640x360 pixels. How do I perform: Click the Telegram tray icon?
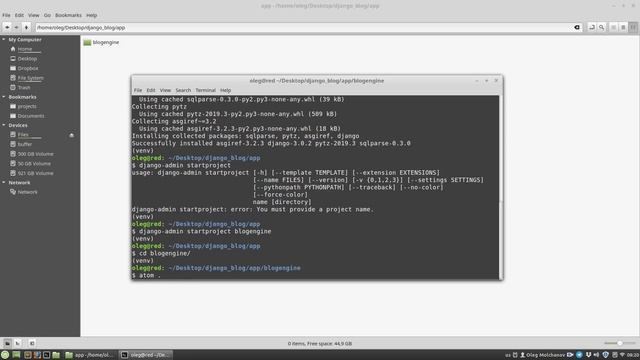[579, 355]
